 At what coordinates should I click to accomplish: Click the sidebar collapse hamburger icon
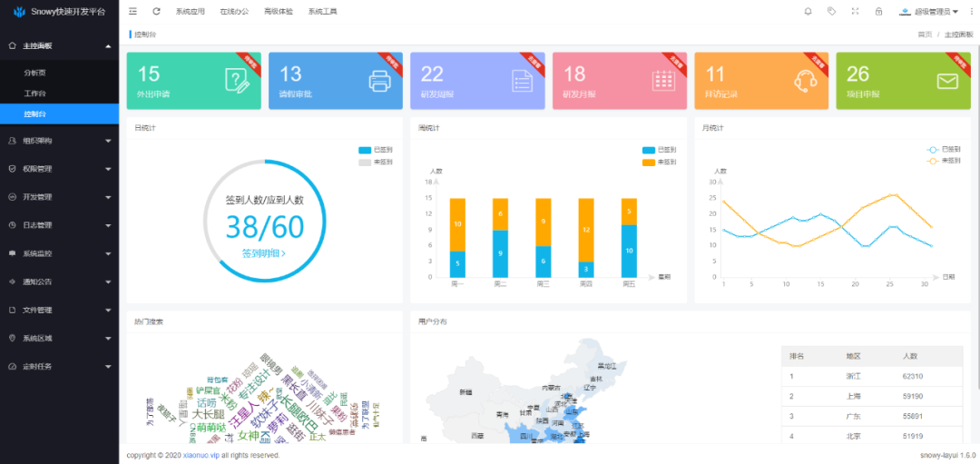pos(133,12)
